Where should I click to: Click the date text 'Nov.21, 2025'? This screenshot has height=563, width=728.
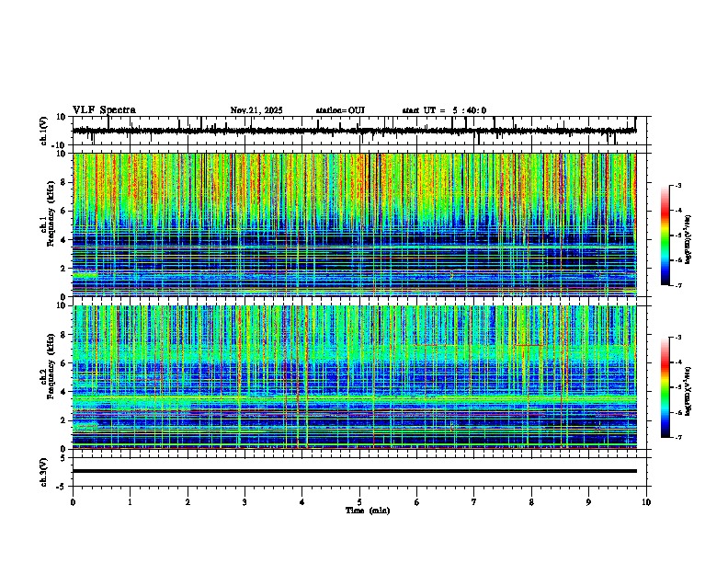point(256,110)
